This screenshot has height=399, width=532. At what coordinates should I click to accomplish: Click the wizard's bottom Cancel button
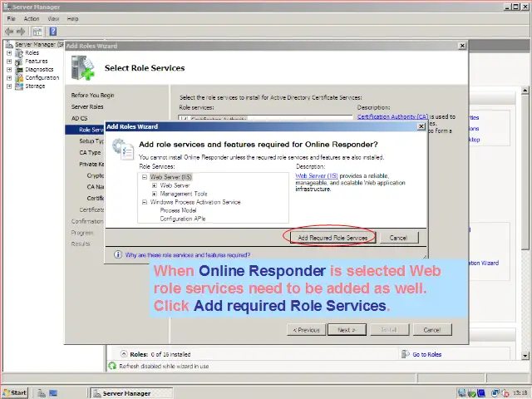(x=432, y=329)
